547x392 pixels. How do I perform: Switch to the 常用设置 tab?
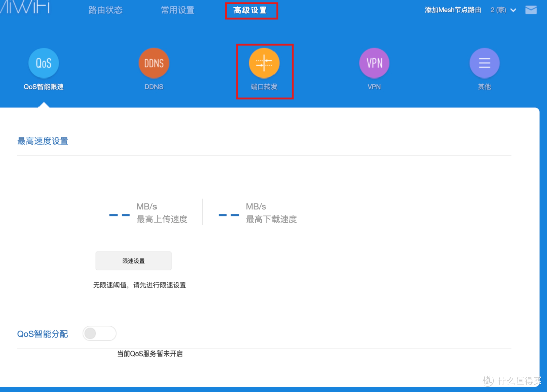[x=178, y=9]
